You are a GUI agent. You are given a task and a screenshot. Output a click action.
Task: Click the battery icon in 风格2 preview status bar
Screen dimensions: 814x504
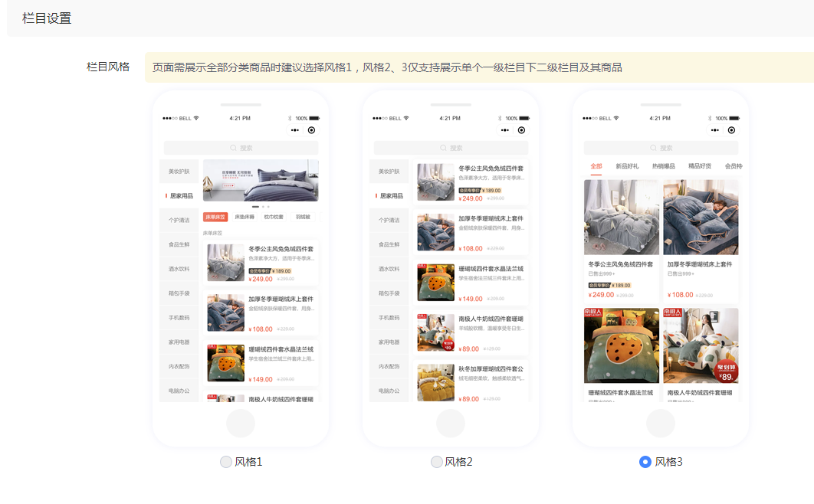524,118
